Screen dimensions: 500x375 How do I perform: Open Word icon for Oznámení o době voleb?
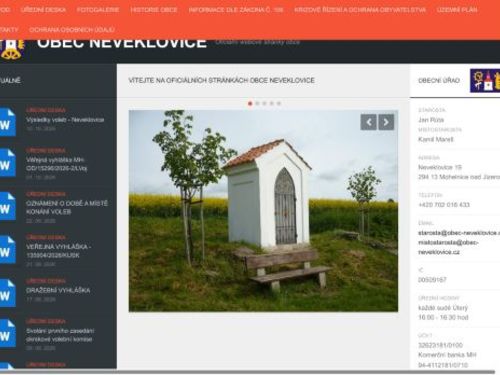click(x=7, y=206)
